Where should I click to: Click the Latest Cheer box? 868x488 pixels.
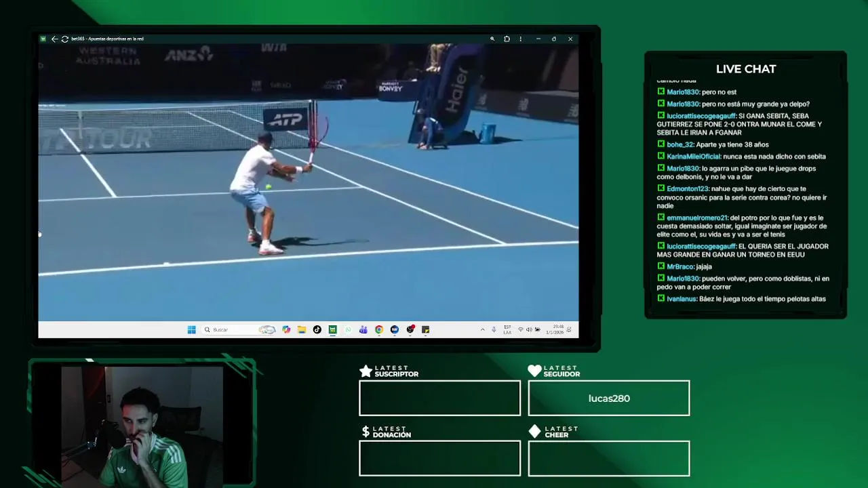[609, 458]
